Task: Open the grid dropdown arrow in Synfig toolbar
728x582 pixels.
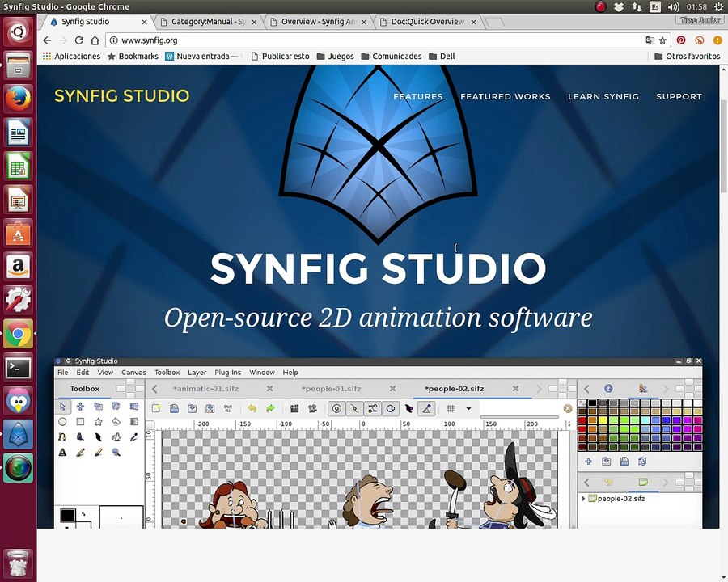Action: (468, 408)
